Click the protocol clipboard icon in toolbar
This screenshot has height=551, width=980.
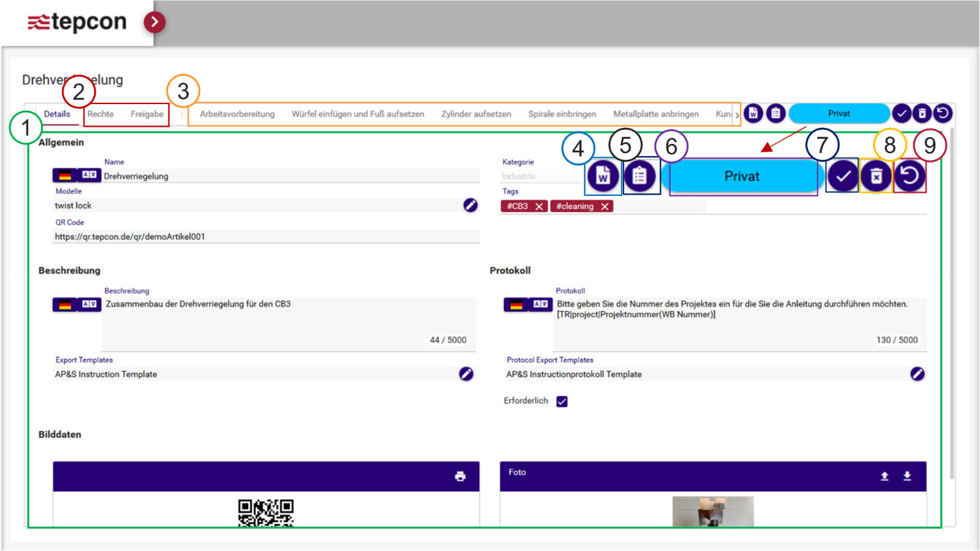pyautogui.click(x=775, y=113)
